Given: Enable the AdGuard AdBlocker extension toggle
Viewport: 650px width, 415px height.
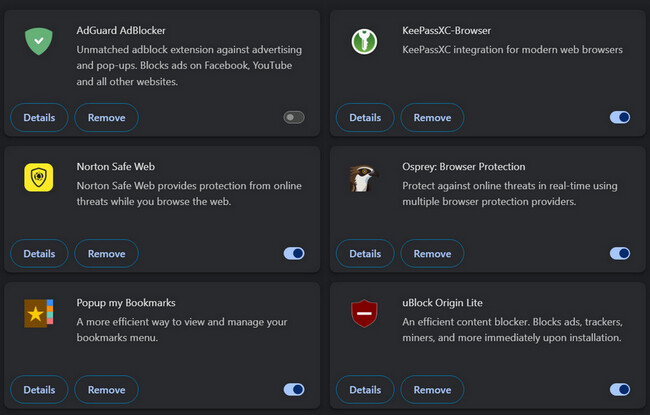Looking at the screenshot, I should [294, 117].
